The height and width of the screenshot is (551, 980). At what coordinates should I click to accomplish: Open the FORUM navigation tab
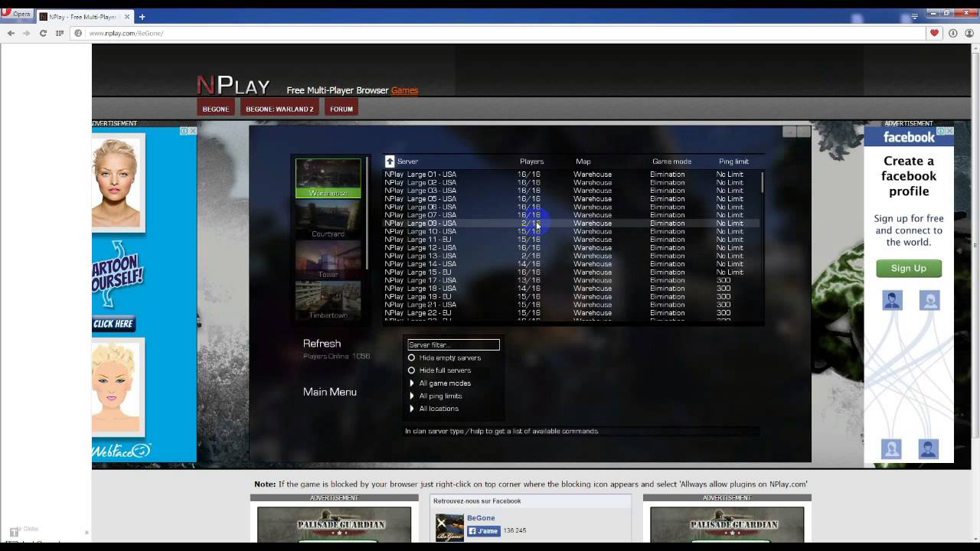point(341,109)
